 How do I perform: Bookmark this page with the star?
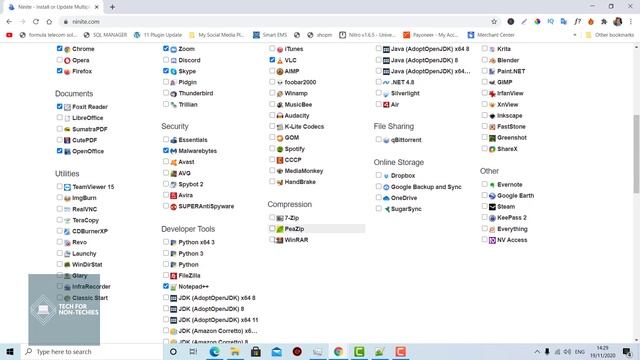pyautogui.click(x=494, y=22)
